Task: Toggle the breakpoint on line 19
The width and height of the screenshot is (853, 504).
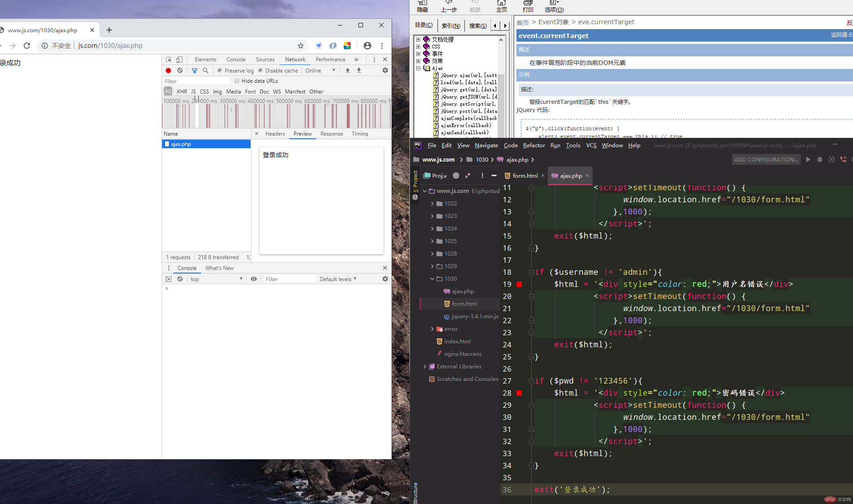Action: click(519, 284)
